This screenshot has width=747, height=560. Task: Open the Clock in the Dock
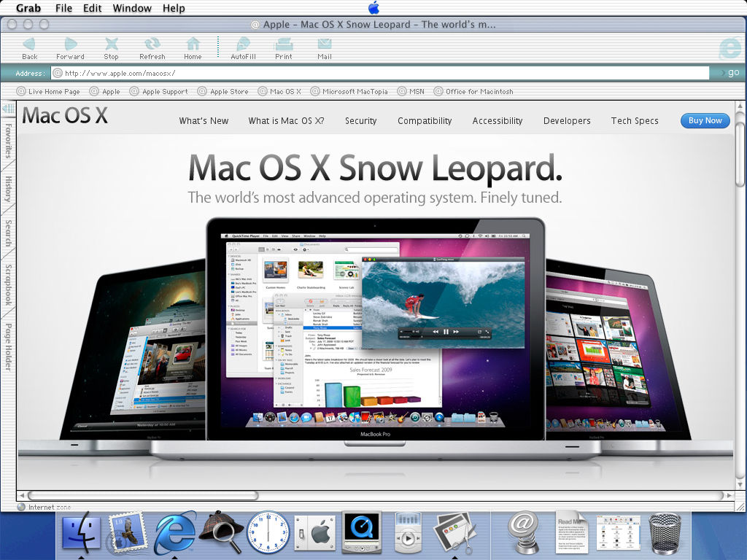pyautogui.click(x=268, y=533)
